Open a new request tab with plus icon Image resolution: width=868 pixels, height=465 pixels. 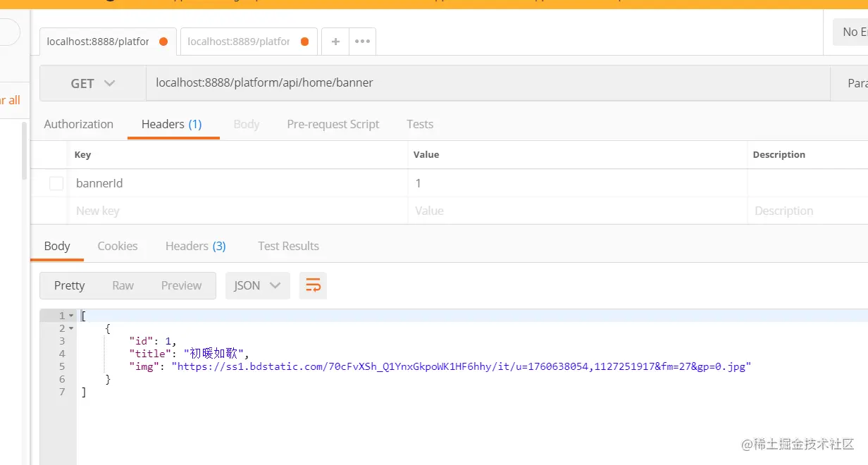pos(335,42)
